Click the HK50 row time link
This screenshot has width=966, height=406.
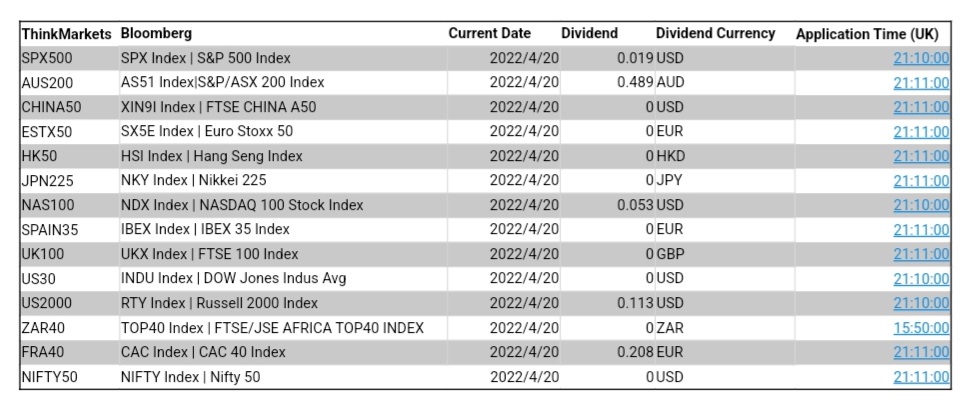921,156
